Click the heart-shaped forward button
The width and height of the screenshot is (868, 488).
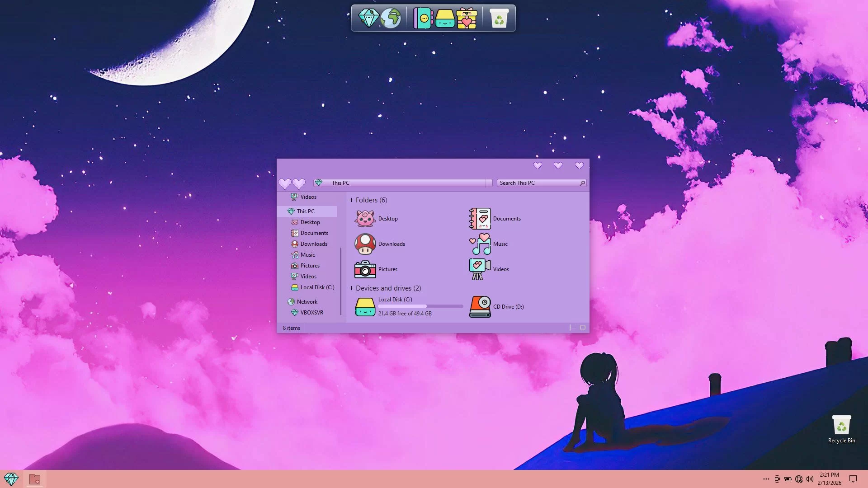(x=299, y=183)
